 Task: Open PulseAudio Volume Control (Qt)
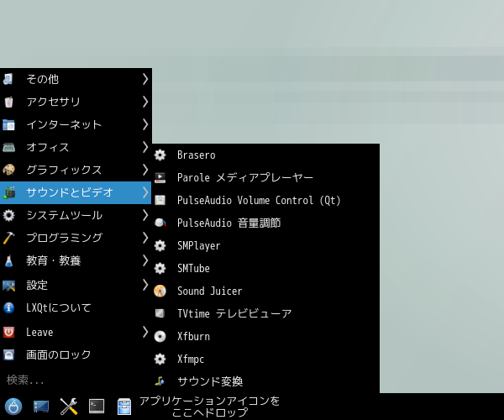[265, 200]
